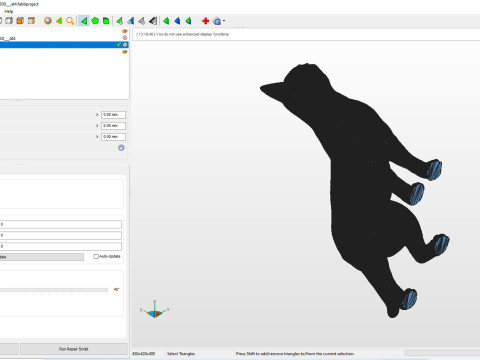Click the solid blue triangle toolbar icon
Image resolution: width=480 pixels, height=360 pixels.
[177, 21]
